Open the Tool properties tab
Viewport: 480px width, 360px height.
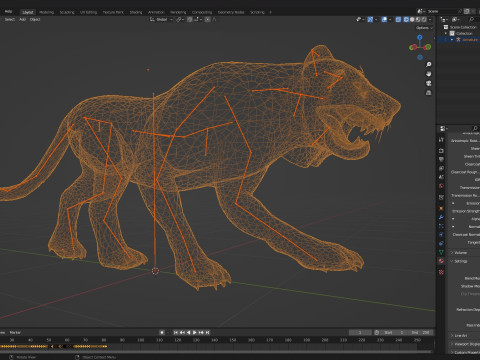(441, 139)
